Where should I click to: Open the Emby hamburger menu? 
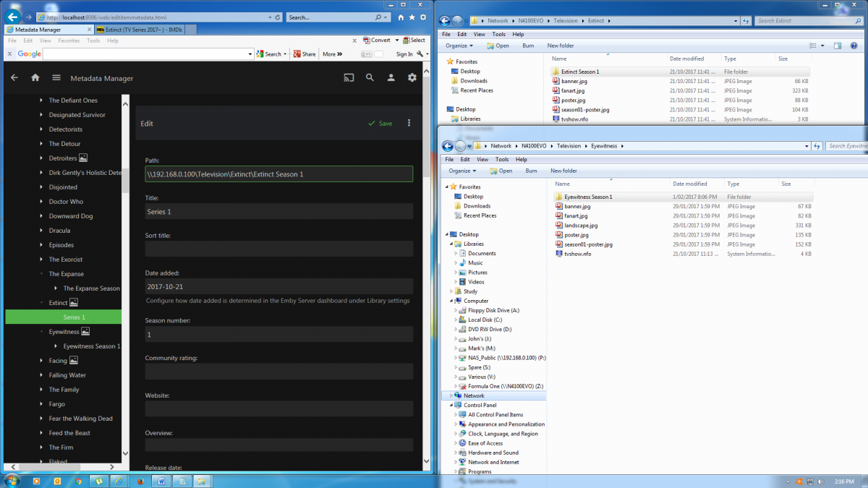pyautogui.click(x=56, y=78)
